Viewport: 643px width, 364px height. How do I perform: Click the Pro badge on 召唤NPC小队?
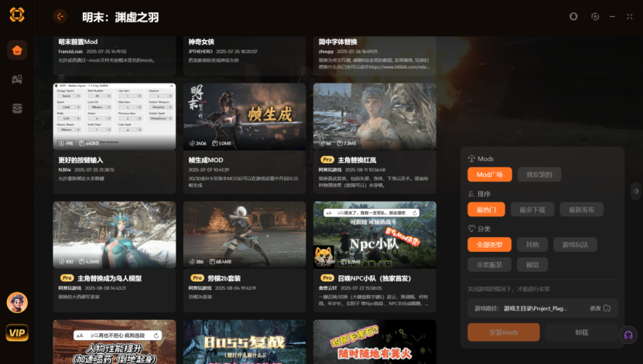pyautogui.click(x=327, y=278)
